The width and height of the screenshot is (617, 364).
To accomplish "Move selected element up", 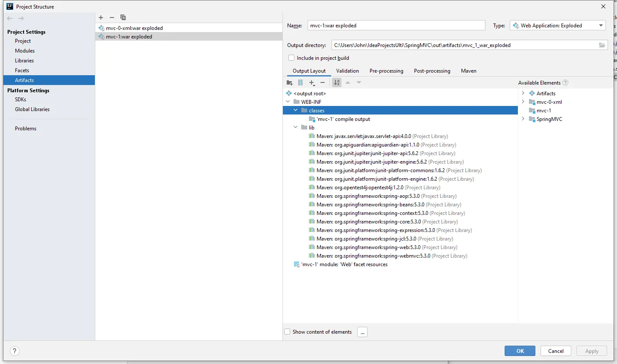I will pos(348,82).
